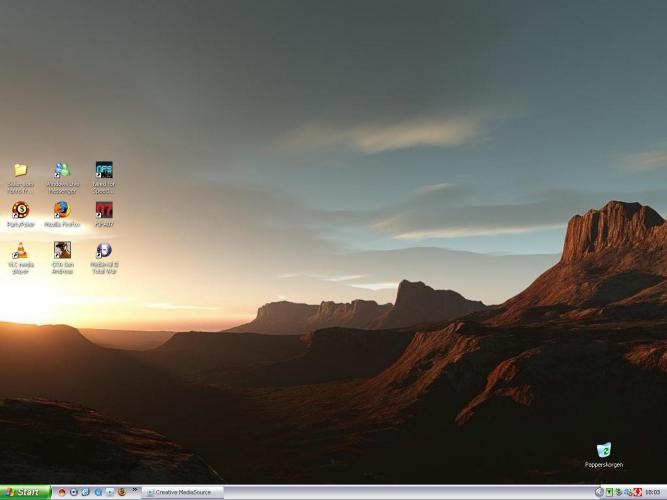Viewport: 667px width, 500px height.
Task: Select the GTA San Andreas shortcut
Action: tap(62, 251)
